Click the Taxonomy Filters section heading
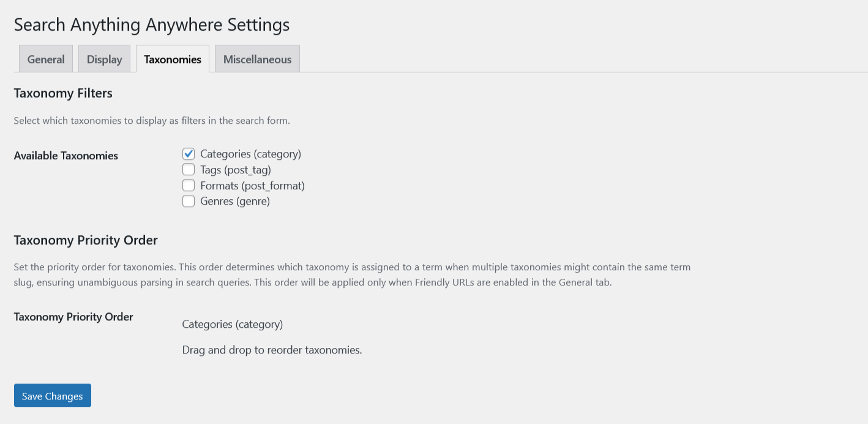Screen dimensions: 868x424 point(63,94)
